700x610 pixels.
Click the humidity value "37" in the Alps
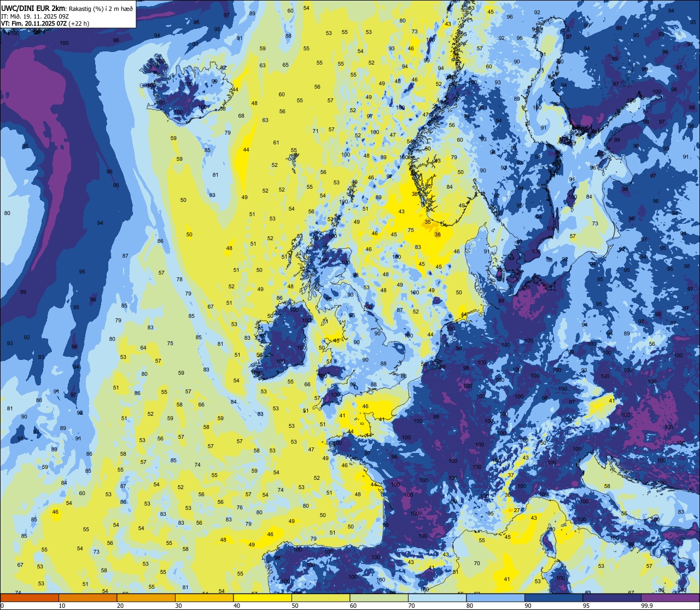click(511, 475)
